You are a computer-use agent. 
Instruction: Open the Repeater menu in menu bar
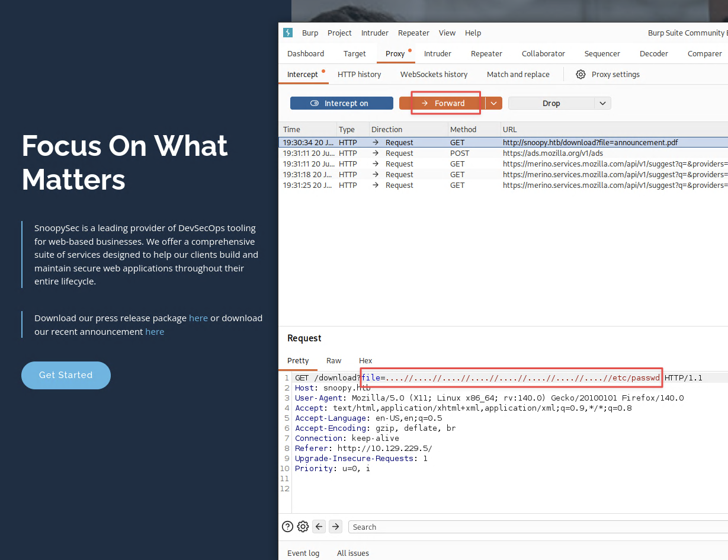click(413, 33)
